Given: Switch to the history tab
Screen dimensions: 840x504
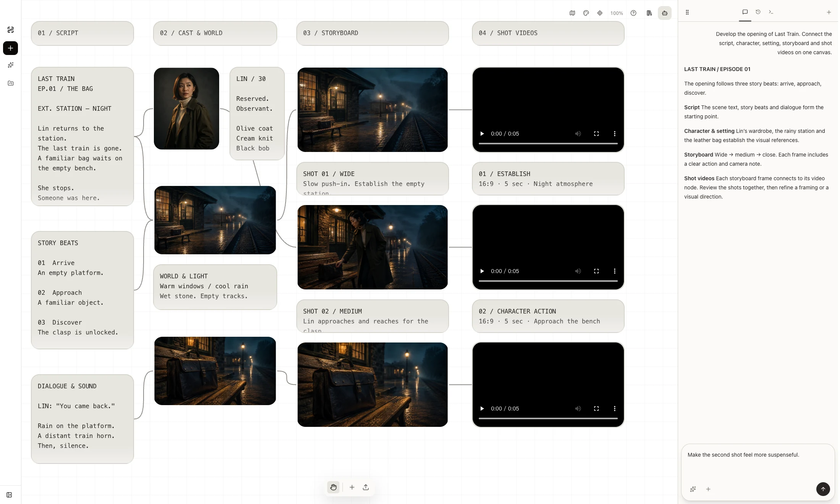Looking at the screenshot, I should 758,12.
